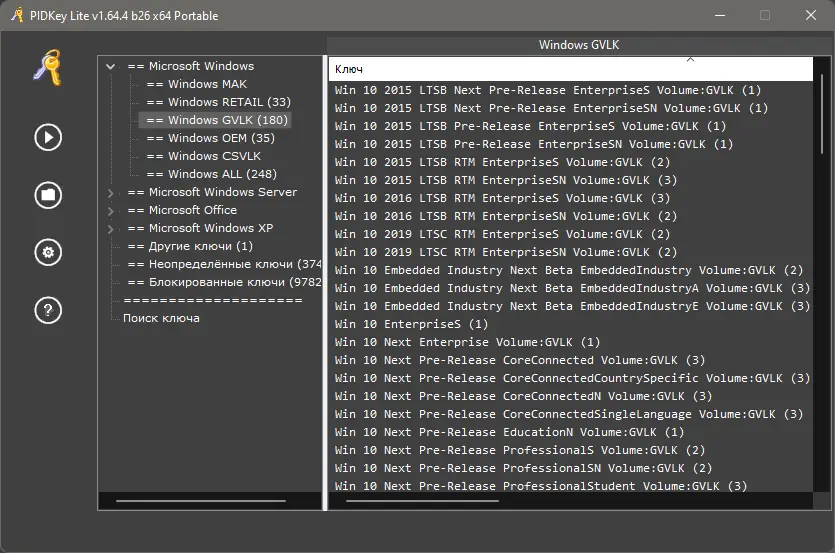Open Блокированные ключи category
Image resolution: width=835 pixels, height=553 pixels.
(220, 283)
